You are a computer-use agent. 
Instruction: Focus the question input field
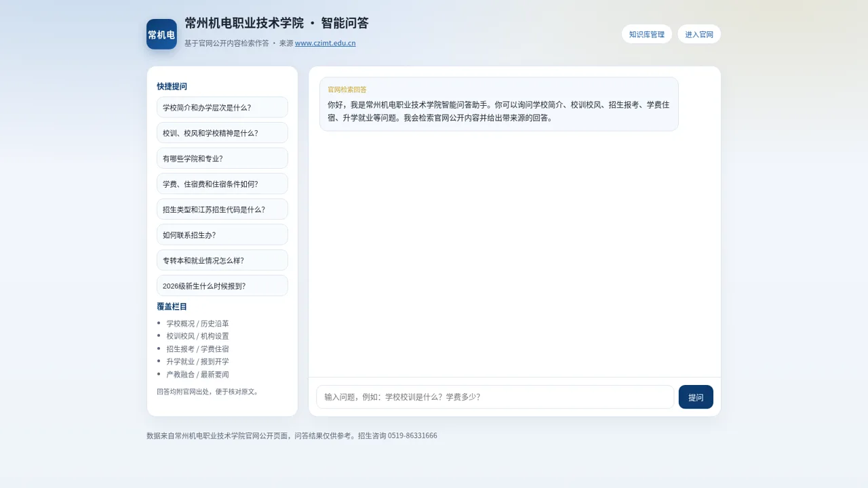495,397
